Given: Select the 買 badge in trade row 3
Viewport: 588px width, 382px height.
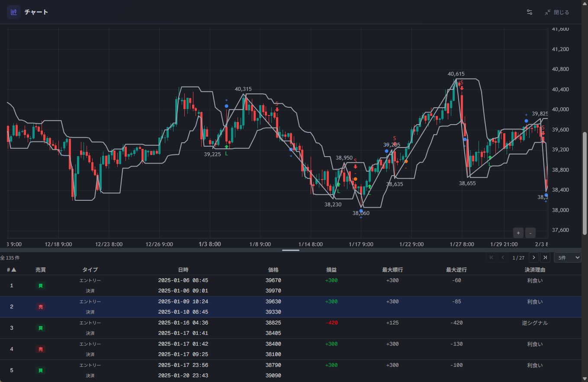Looking at the screenshot, I should click(41, 328).
